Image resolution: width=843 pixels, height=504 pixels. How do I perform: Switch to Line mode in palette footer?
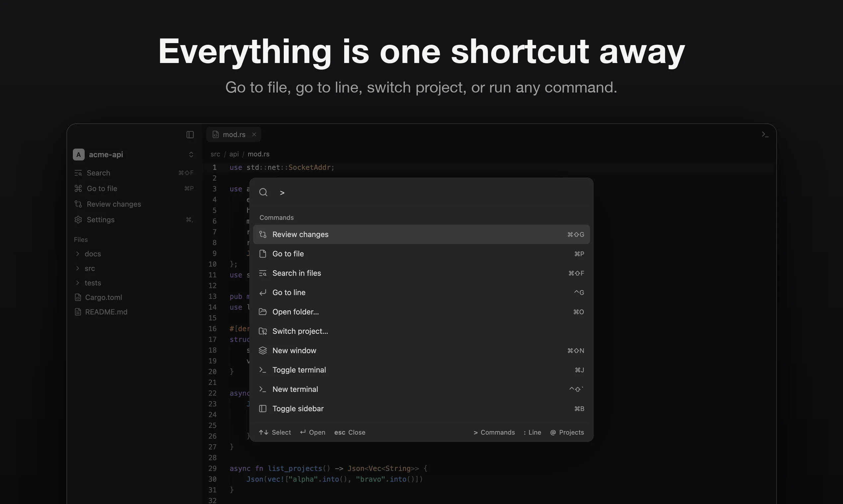click(x=532, y=432)
